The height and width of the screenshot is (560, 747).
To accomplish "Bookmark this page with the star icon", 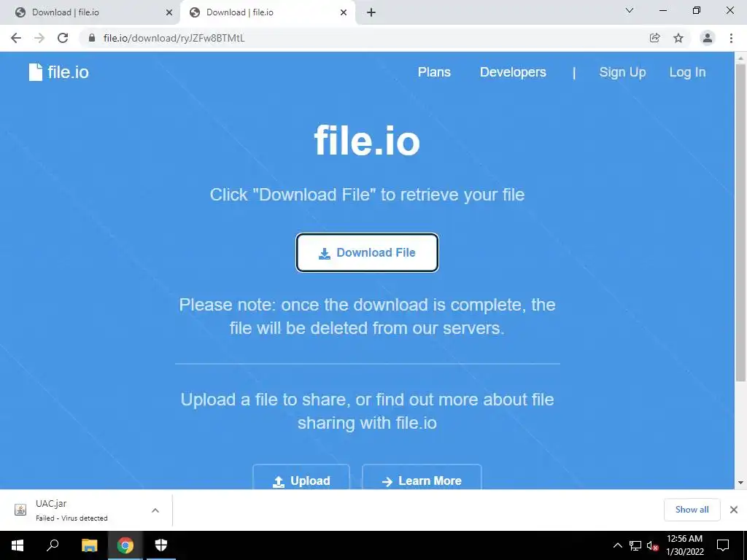I will point(678,38).
